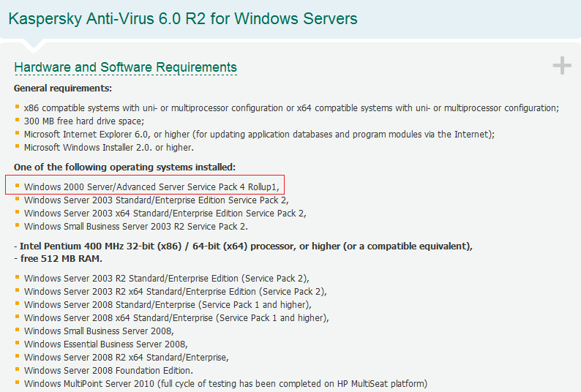The height and width of the screenshot is (392, 581).
Task: Select Windows Server 2003 Standard/Enterprise Edition Service Pack 2
Action: [x=156, y=200]
